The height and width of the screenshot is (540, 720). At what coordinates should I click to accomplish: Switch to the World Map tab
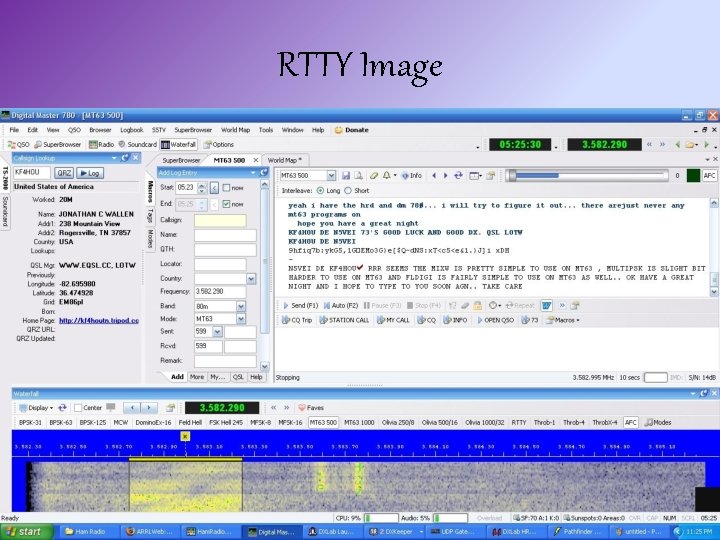284,160
